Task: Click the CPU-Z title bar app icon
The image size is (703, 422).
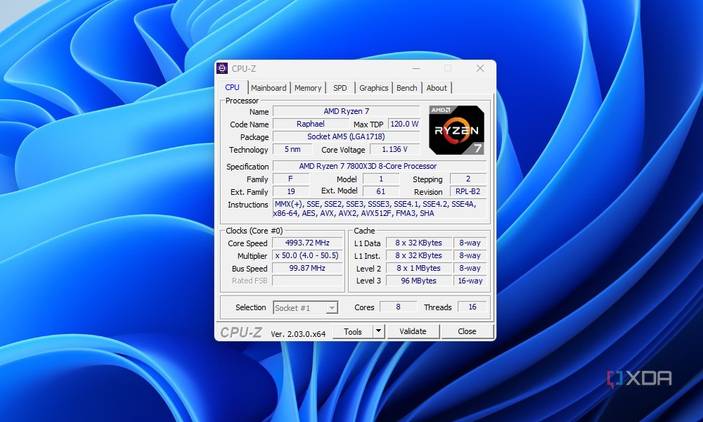Action: [222, 68]
